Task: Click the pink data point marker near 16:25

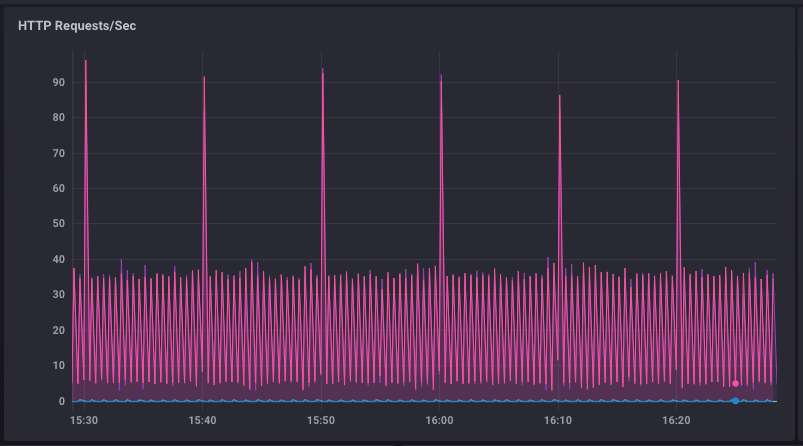Action: [735, 384]
